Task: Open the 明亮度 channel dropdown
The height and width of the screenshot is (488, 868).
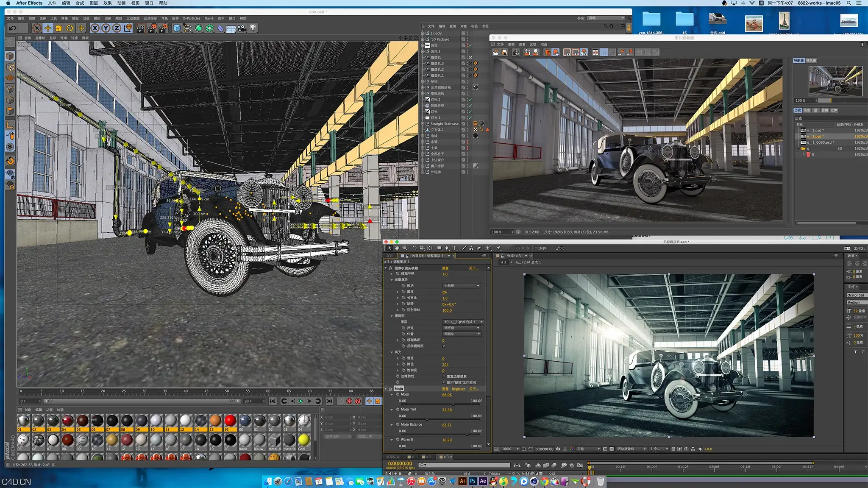Action: coord(462,328)
